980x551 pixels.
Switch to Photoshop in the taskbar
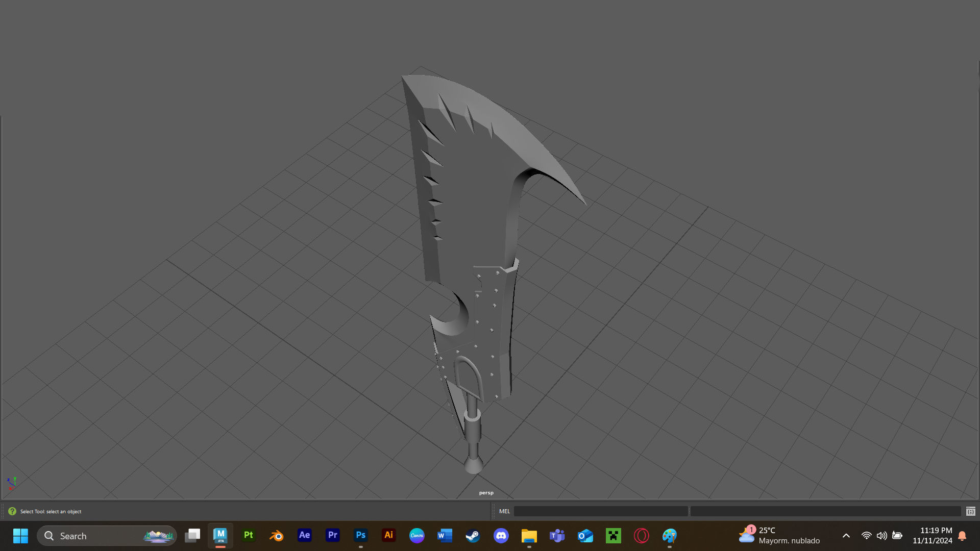pyautogui.click(x=361, y=536)
